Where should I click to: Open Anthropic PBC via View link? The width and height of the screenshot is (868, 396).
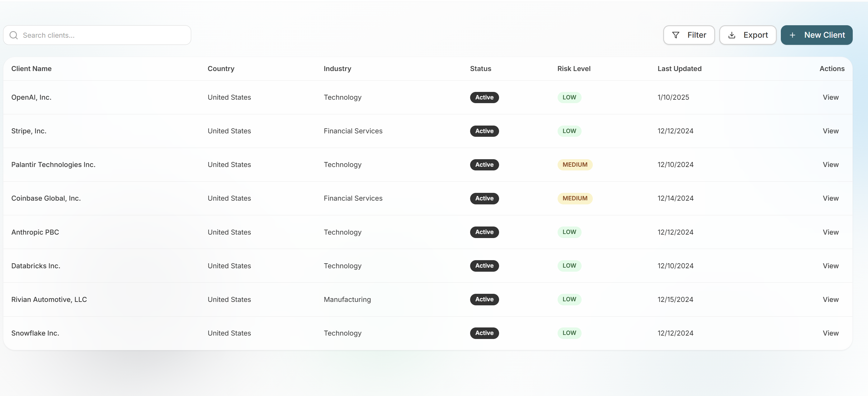pyautogui.click(x=830, y=232)
